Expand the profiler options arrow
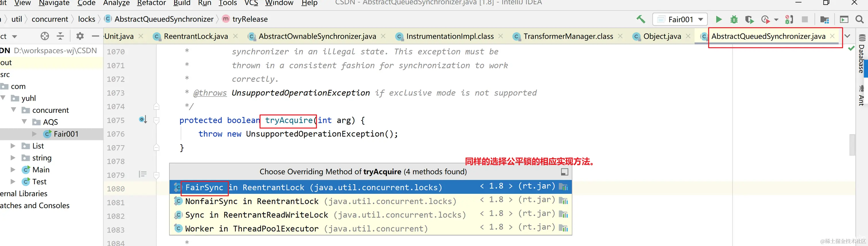 [x=776, y=20]
